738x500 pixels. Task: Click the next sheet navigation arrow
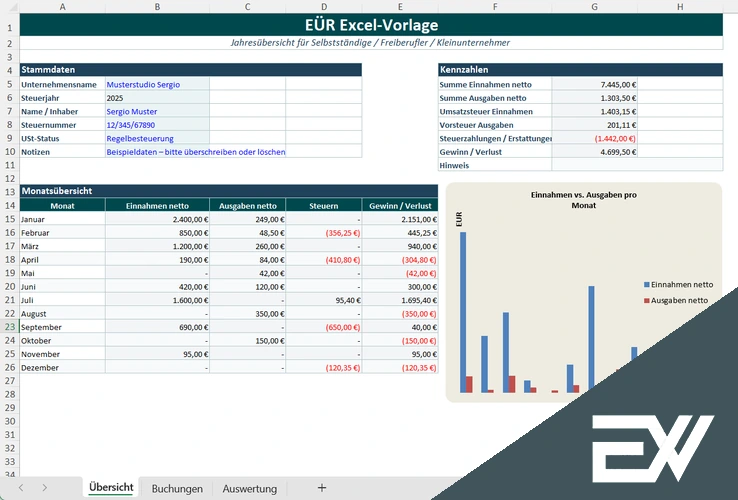click(x=45, y=488)
